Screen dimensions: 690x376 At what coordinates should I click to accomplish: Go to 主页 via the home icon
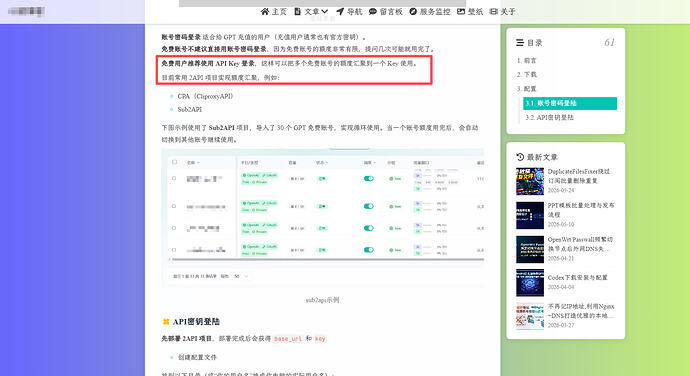[264, 11]
